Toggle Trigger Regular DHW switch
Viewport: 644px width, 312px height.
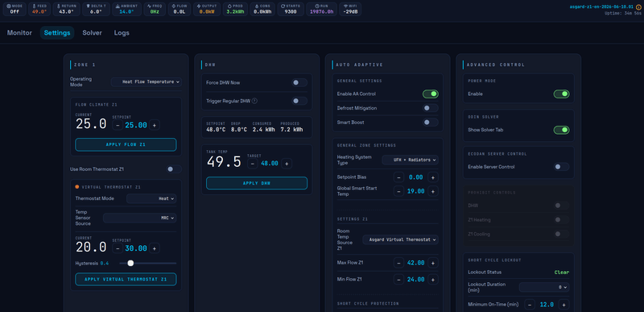coord(299,101)
